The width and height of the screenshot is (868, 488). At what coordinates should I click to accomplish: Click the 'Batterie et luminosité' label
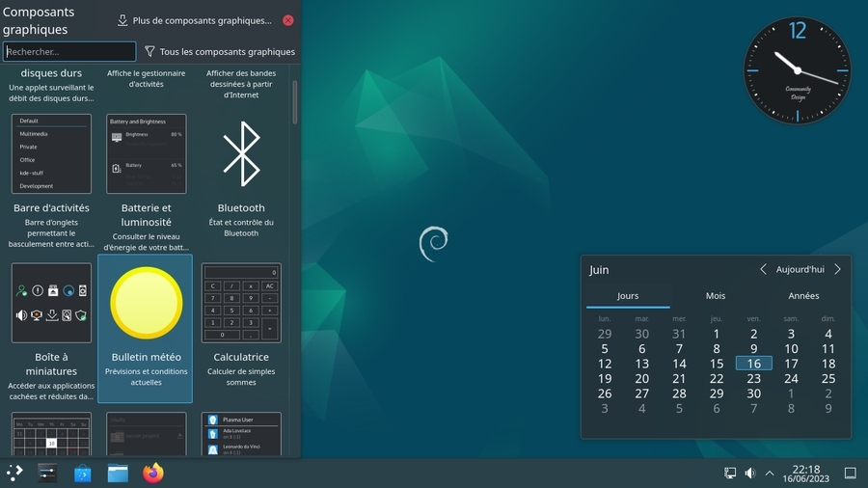pyautogui.click(x=147, y=215)
